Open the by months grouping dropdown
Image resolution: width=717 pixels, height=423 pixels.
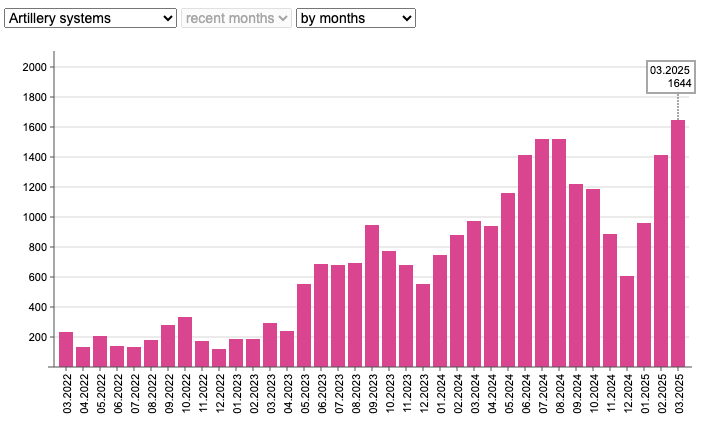pos(356,18)
